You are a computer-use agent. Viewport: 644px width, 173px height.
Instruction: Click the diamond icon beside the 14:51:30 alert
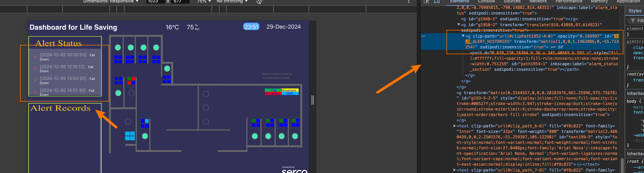click(35, 92)
